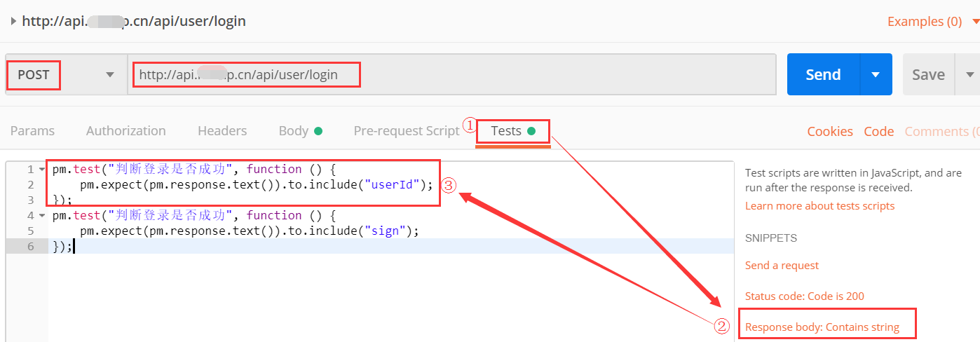Click the Code link
980x342 pixels.
(879, 132)
